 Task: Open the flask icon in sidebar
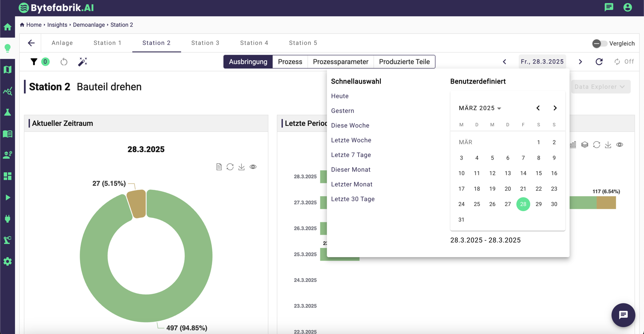tap(8, 112)
